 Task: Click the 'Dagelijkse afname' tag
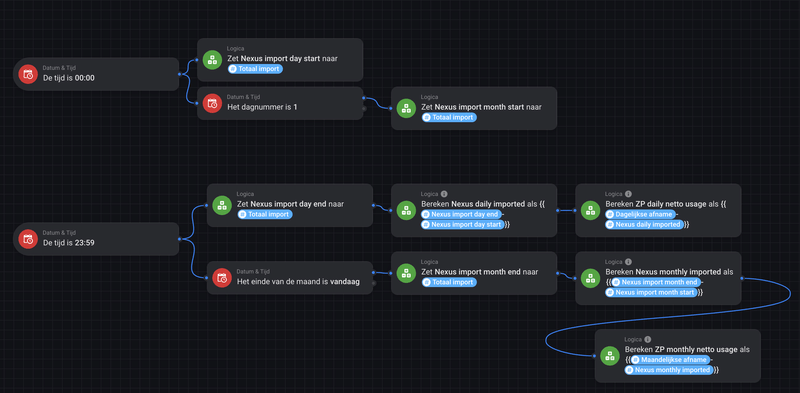click(x=640, y=214)
